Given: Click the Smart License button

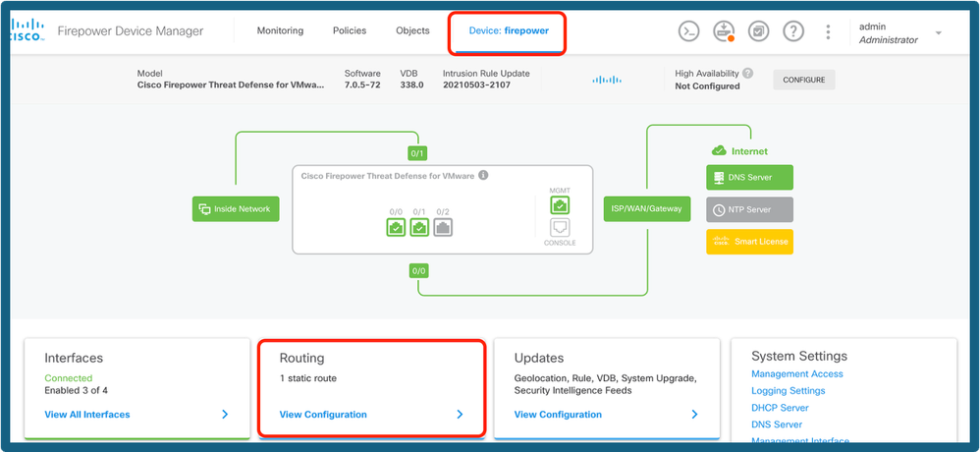Looking at the screenshot, I should pyautogui.click(x=749, y=242).
